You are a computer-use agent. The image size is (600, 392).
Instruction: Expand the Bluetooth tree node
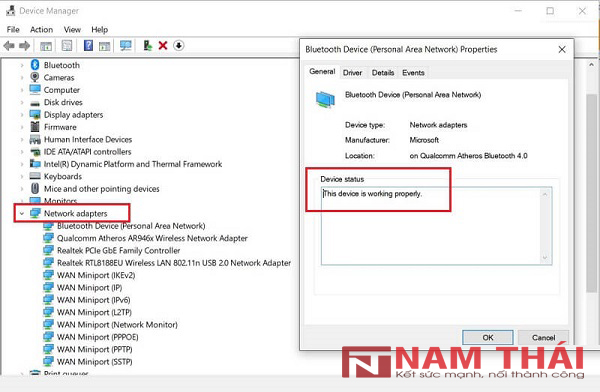[x=22, y=65]
